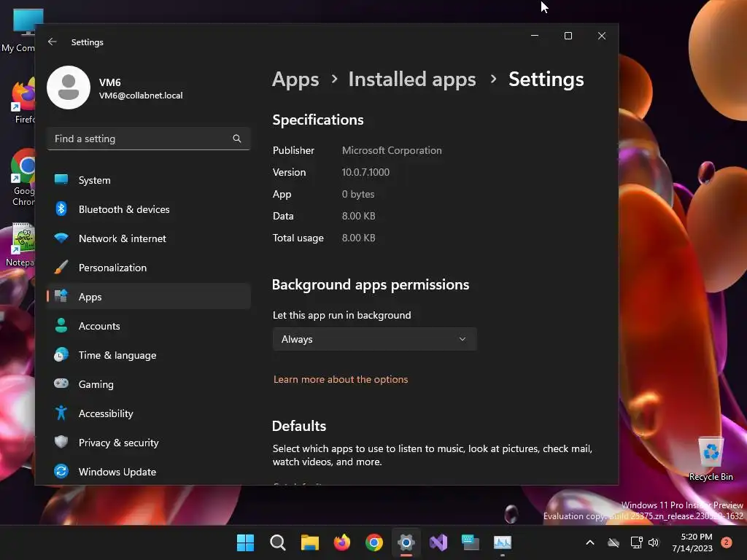This screenshot has height=560, width=747.
Task: Open the notification badge with 2
Action: (727, 542)
